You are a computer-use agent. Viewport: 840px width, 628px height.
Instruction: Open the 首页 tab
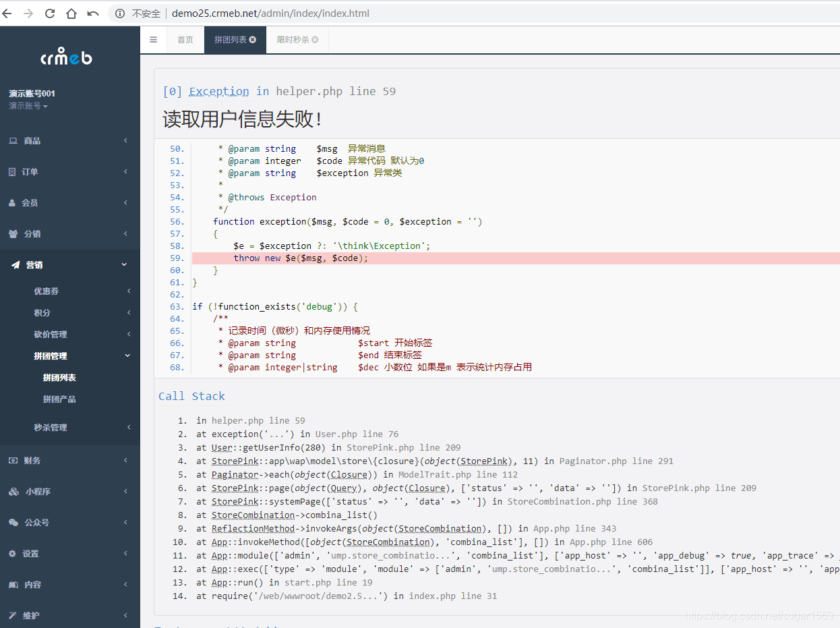tap(185, 40)
